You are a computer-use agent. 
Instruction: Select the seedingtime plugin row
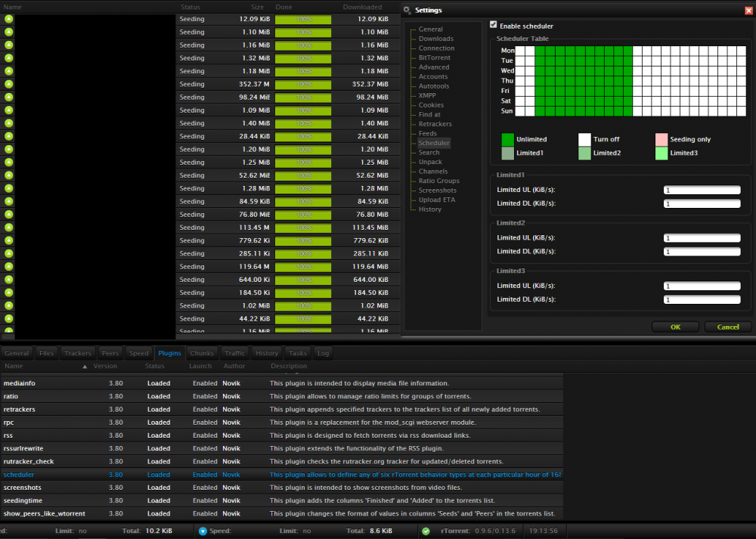pos(281,500)
